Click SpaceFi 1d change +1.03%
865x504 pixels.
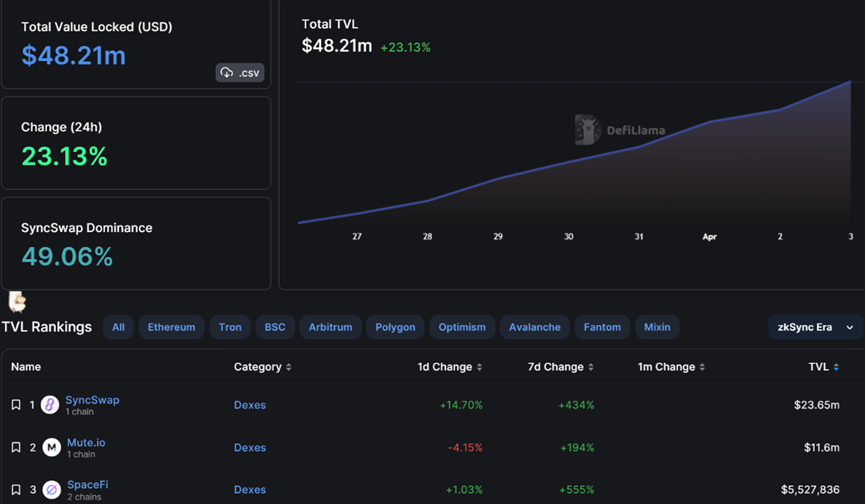click(x=464, y=490)
